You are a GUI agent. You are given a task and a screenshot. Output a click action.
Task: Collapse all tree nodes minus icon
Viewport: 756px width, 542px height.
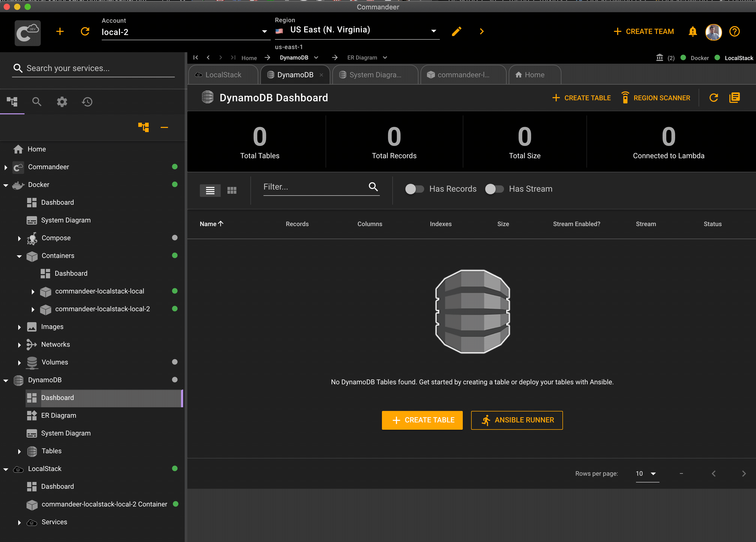tap(164, 127)
